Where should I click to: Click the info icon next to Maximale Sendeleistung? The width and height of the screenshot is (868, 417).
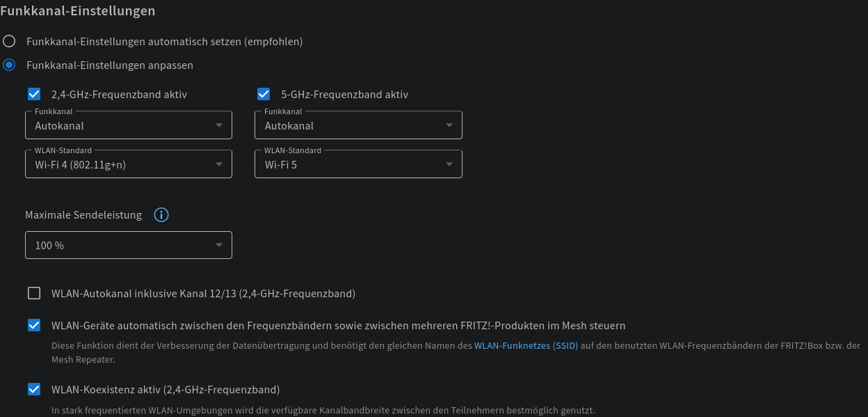[161, 214]
